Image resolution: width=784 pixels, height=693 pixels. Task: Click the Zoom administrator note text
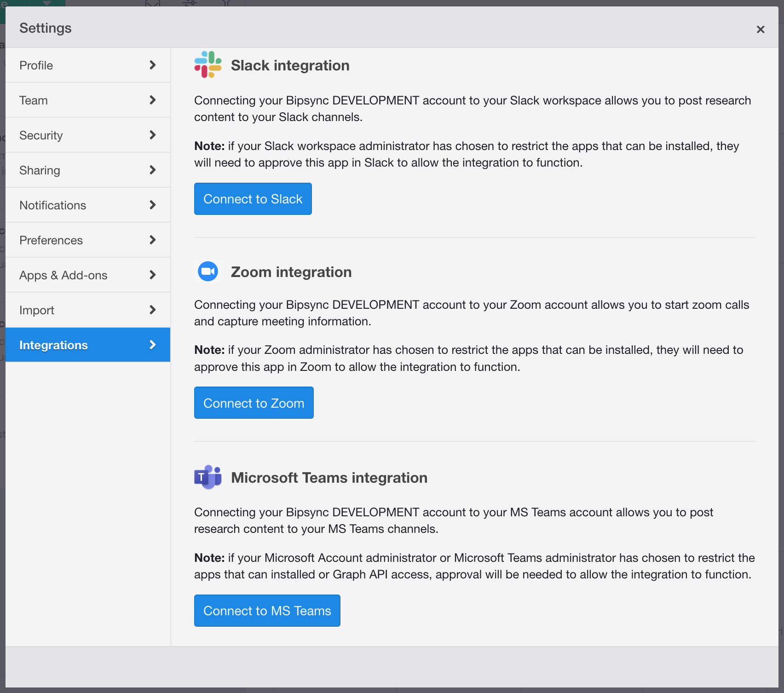[469, 358]
